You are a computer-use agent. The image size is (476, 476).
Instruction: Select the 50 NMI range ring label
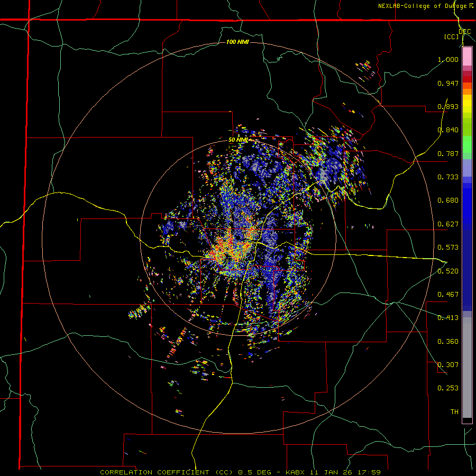pos(239,140)
